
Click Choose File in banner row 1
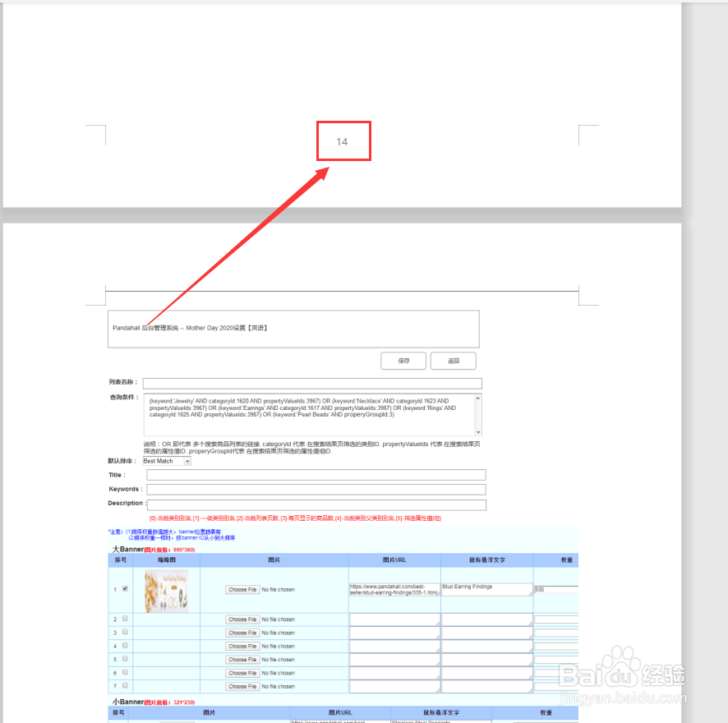pos(242,590)
